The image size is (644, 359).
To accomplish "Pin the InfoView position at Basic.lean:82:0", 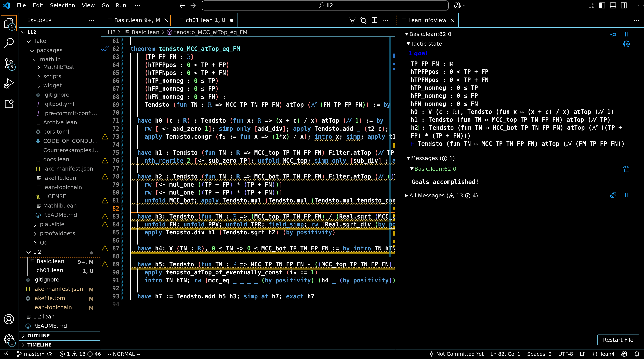I will pyautogui.click(x=613, y=34).
